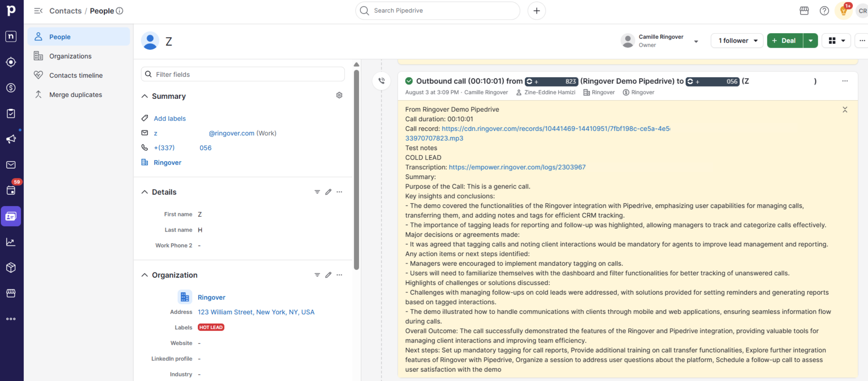Open the 123 William Street address link

coord(256,312)
